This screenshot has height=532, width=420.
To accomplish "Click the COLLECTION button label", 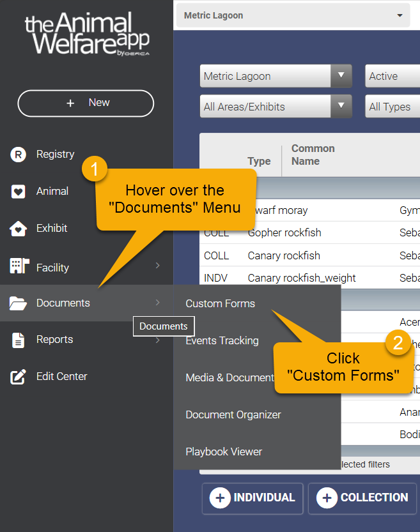I will tap(375, 498).
